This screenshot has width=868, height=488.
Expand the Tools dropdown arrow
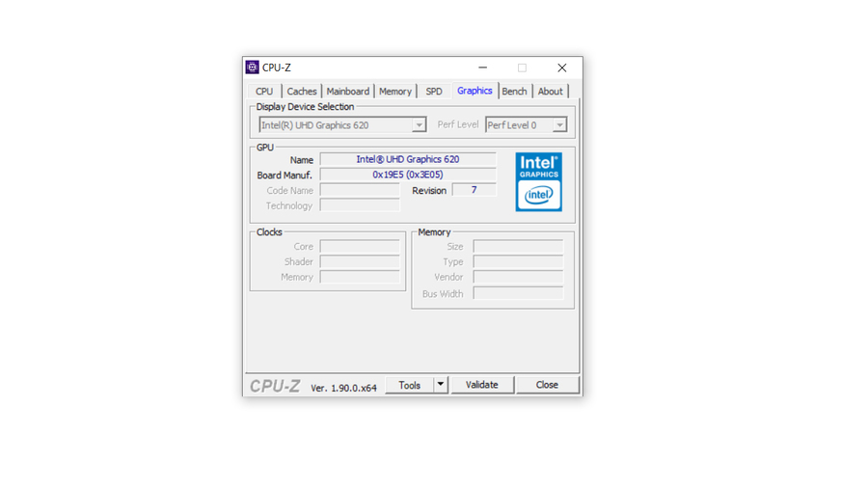[440, 385]
